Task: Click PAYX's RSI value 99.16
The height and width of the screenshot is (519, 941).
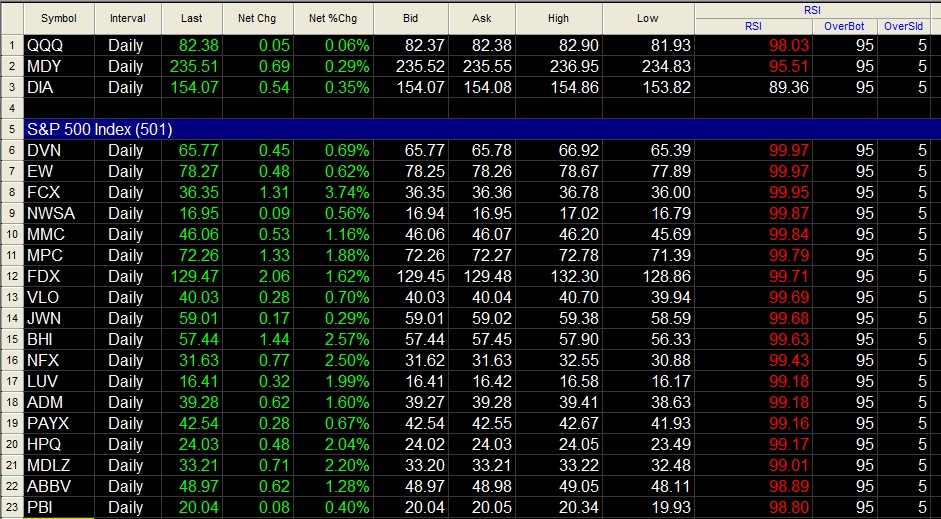Action: tap(789, 423)
